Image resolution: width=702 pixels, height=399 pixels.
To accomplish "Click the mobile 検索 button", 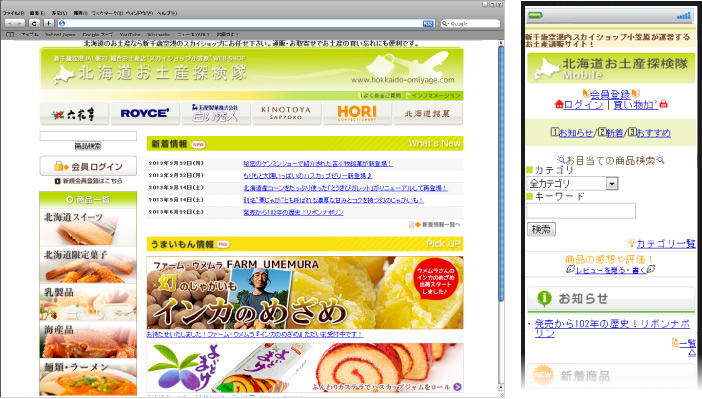I will coord(541,230).
